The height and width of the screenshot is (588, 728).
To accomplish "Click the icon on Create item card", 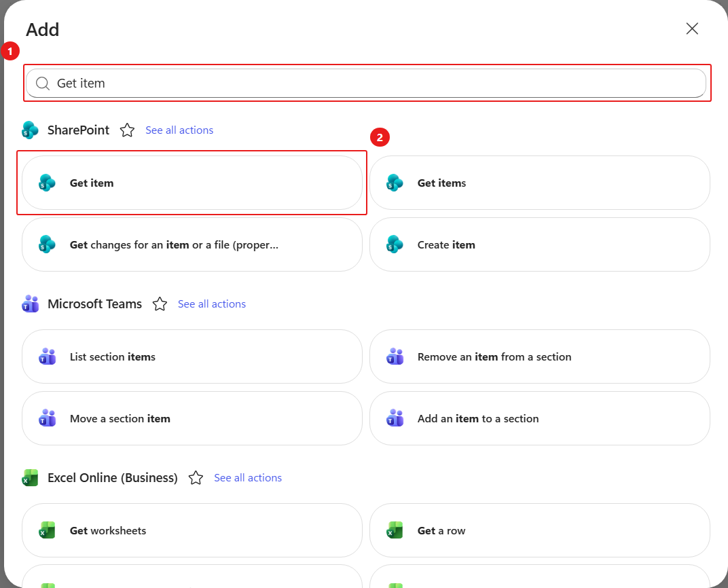I will tap(395, 244).
